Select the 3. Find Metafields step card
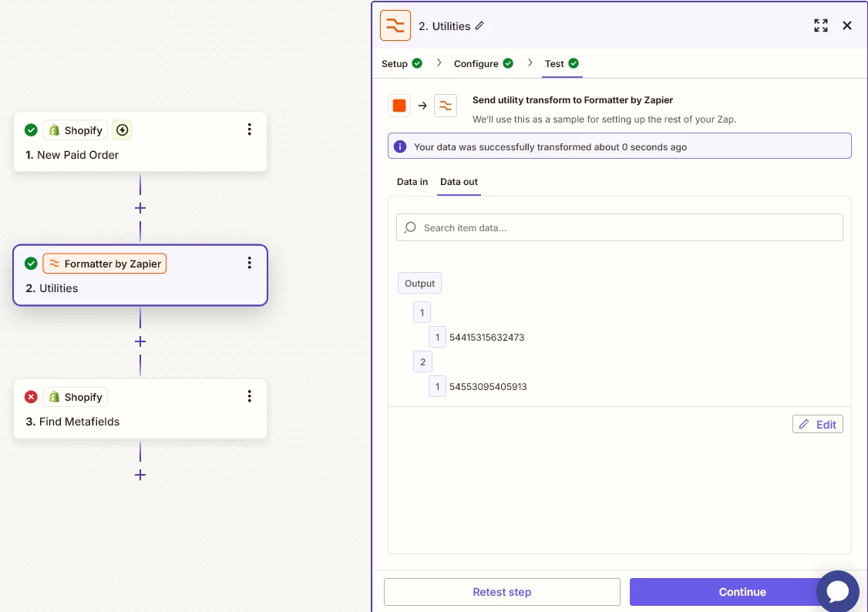 (x=140, y=409)
